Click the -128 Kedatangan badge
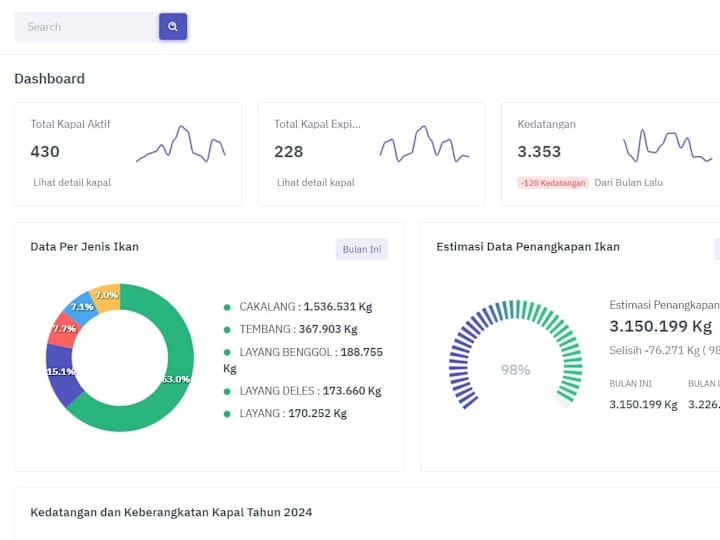720x540 pixels. pyautogui.click(x=553, y=183)
